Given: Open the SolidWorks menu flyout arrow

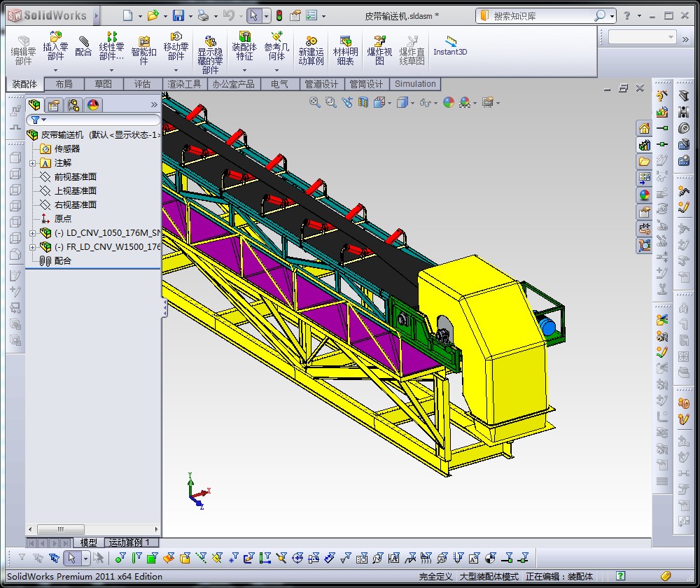Looking at the screenshot, I should click(96, 16).
